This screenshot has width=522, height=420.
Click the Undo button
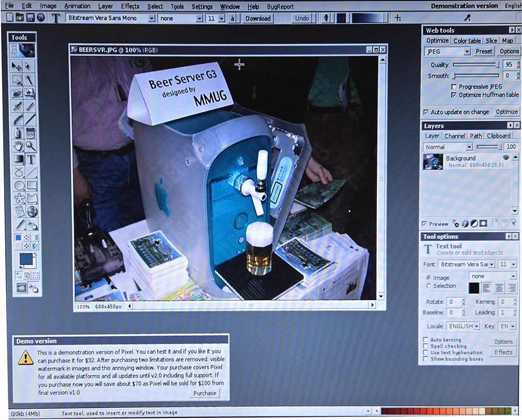click(x=302, y=18)
